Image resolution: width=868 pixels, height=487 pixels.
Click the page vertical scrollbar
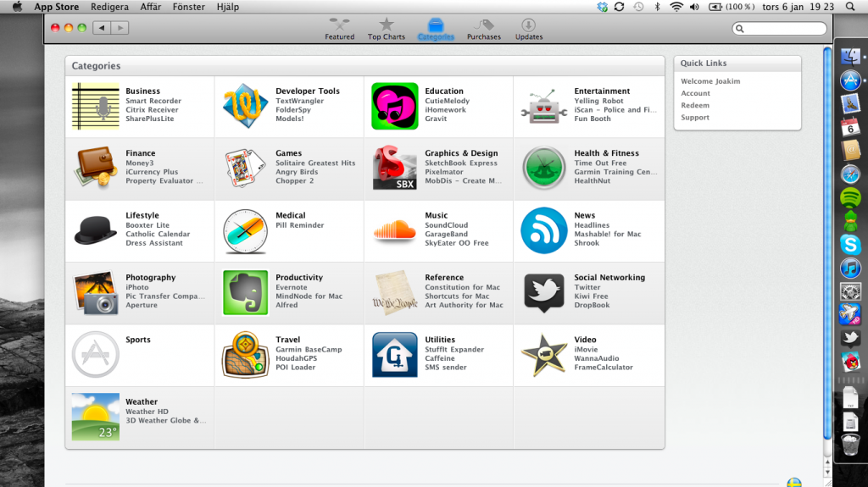(x=827, y=244)
